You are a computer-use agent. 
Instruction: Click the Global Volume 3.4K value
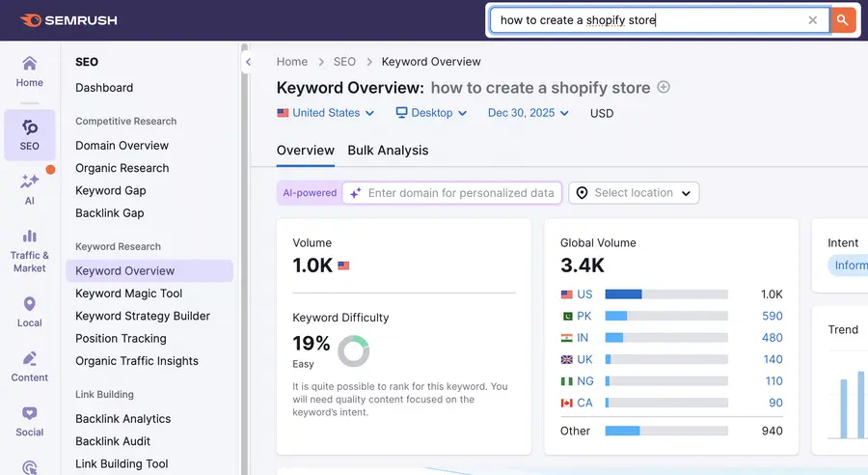tap(583, 265)
